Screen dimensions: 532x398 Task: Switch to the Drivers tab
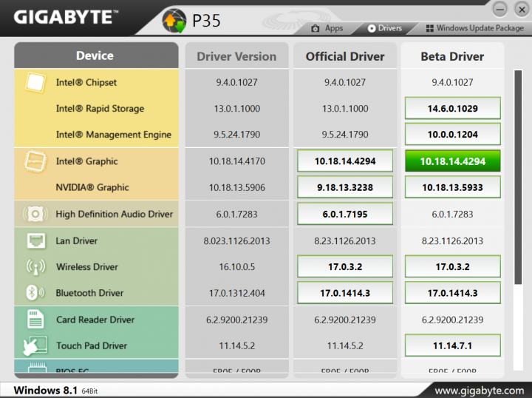coord(384,28)
